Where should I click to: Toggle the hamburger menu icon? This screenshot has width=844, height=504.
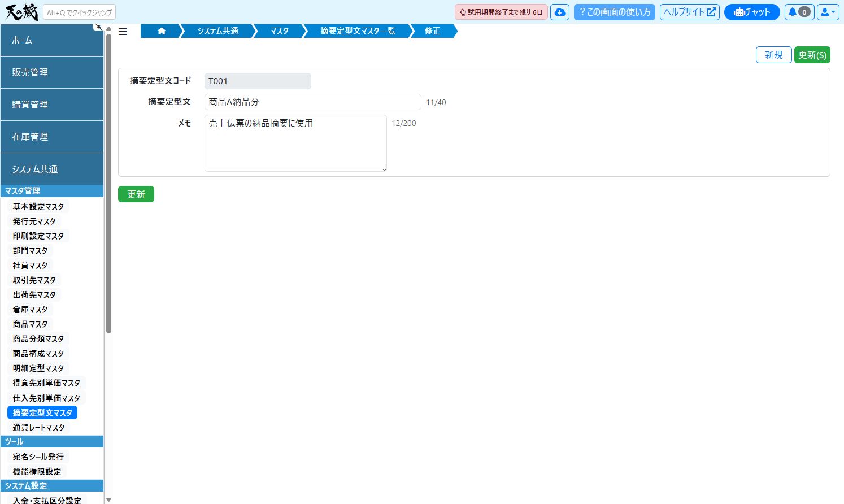tap(123, 32)
